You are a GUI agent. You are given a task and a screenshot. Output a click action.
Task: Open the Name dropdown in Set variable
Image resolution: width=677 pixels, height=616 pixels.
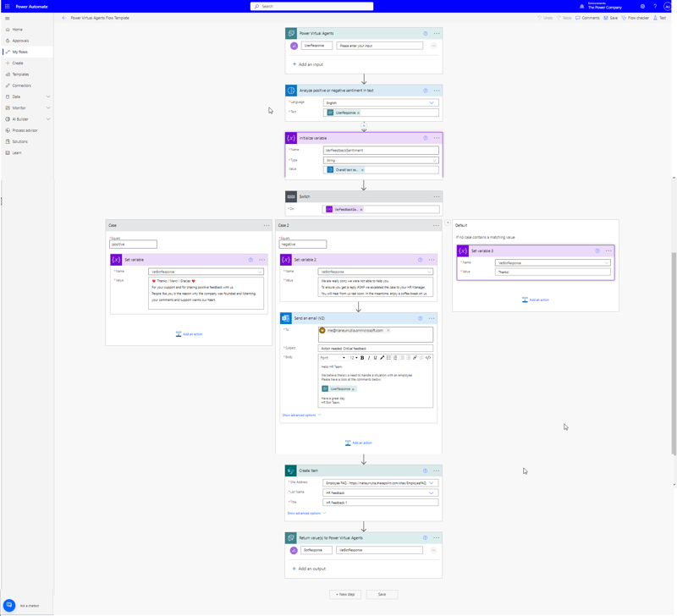click(206, 272)
